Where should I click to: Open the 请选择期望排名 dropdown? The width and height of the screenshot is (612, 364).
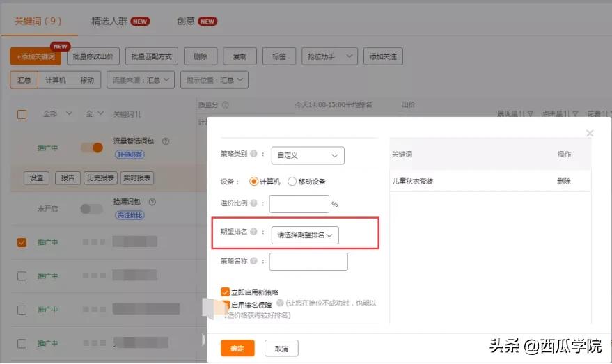point(305,235)
